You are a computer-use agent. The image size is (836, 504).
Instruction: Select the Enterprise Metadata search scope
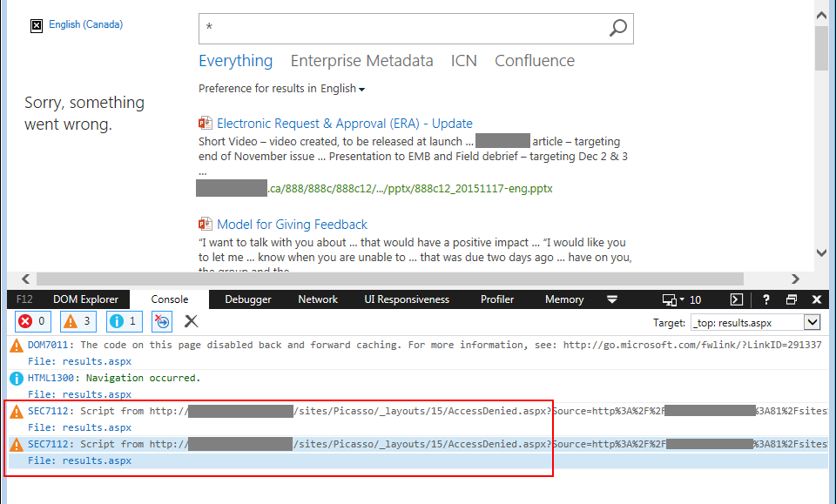click(x=361, y=61)
